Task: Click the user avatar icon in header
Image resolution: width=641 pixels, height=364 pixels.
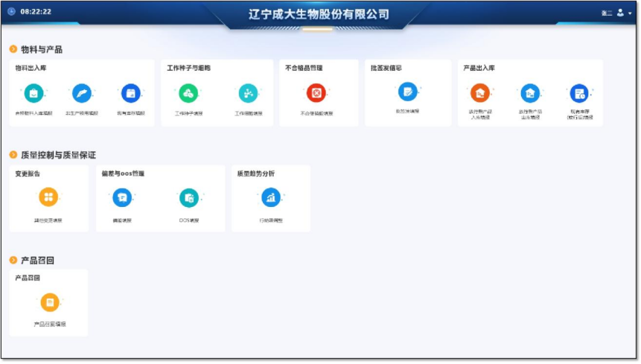Action: pyautogui.click(x=620, y=13)
